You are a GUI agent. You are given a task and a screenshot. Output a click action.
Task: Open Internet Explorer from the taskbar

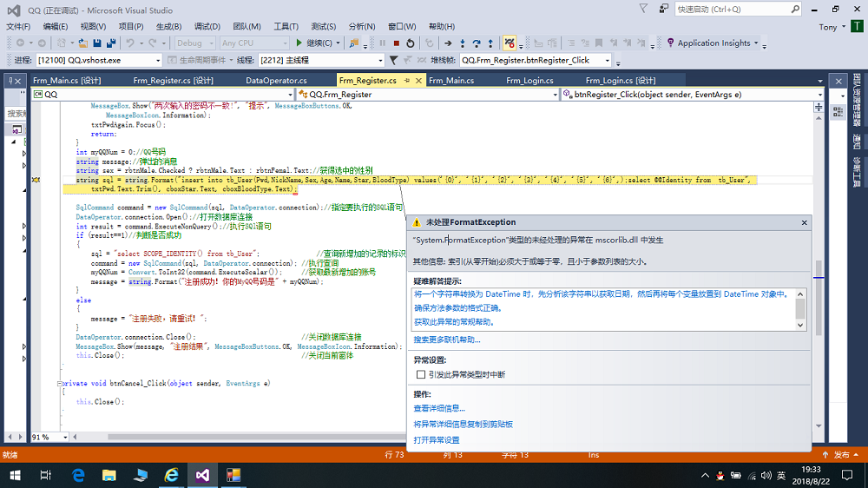(x=172, y=475)
